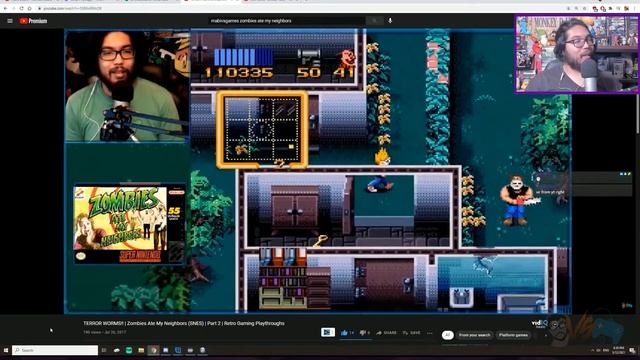
Task: Click the magnifier search button
Action: click(x=374, y=20)
